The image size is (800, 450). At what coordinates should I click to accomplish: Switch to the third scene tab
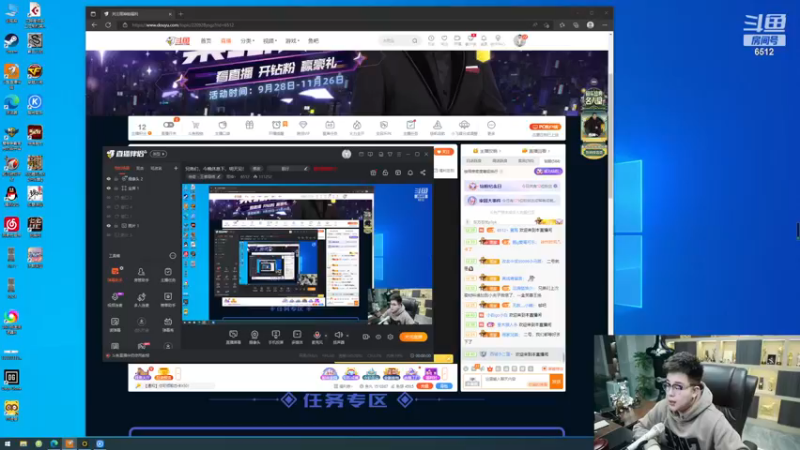pyautogui.click(x=156, y=168)
